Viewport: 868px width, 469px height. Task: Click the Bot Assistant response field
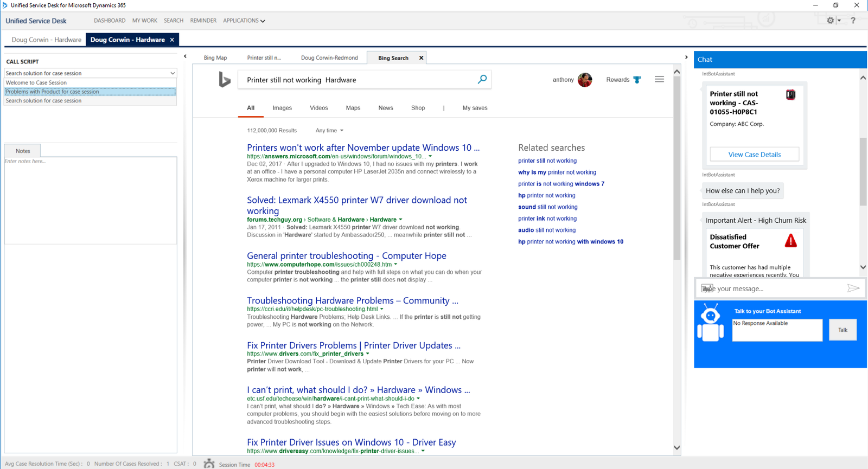(777, 330)
